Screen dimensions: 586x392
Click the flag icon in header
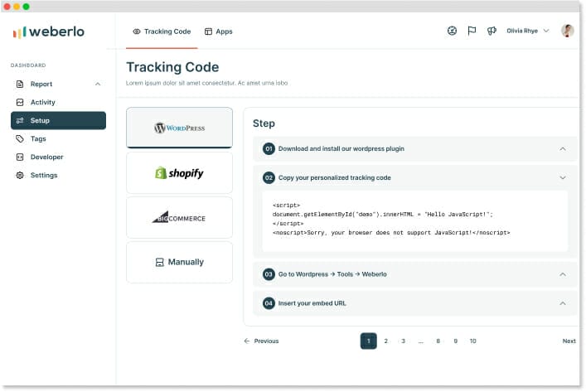click(x=472, y=31)
